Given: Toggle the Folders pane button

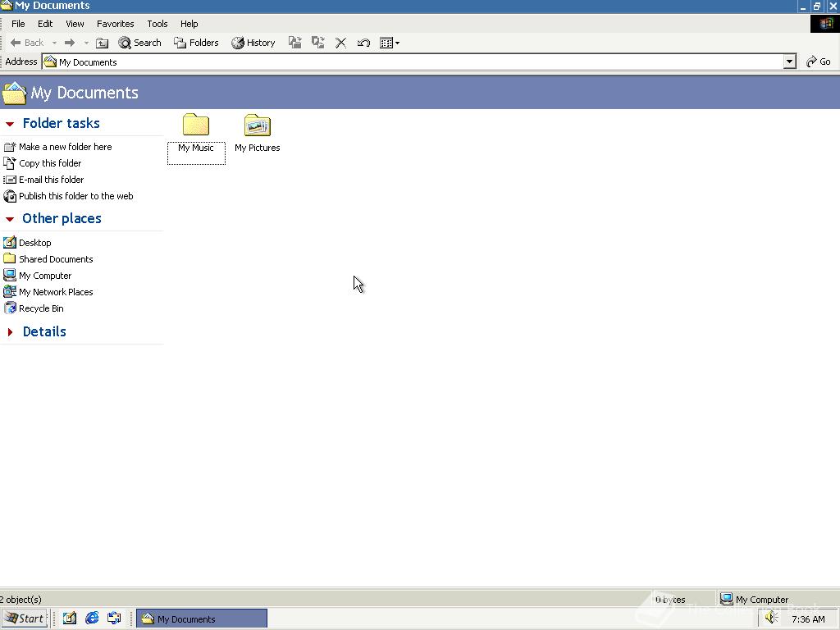Looking at the screenshot, I should click(196, 43).
